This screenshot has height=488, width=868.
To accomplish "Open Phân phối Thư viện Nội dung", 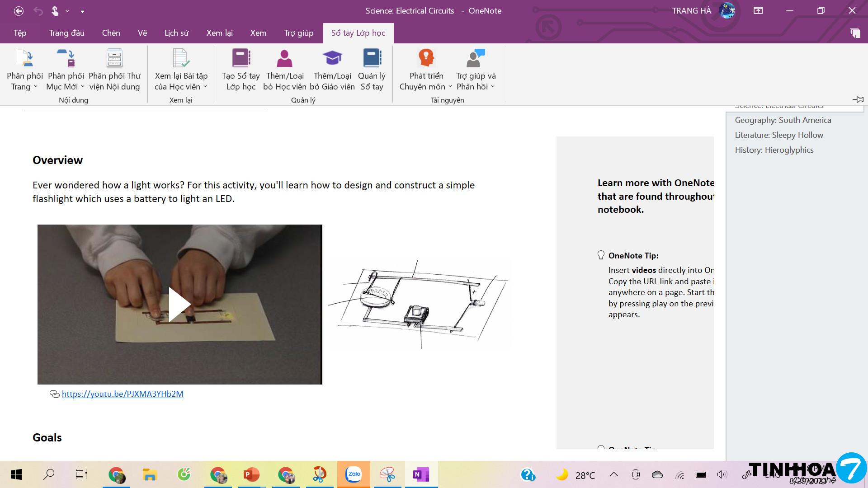I will point(114,59).
